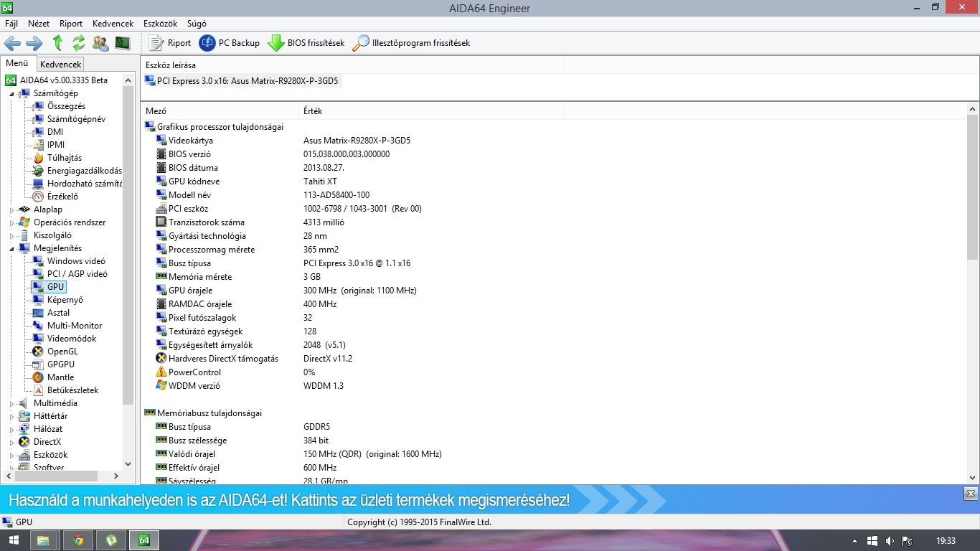Viewport: 980px width, 551px height.
Task: Select the Asztal tree item
Action: (59, 313)
